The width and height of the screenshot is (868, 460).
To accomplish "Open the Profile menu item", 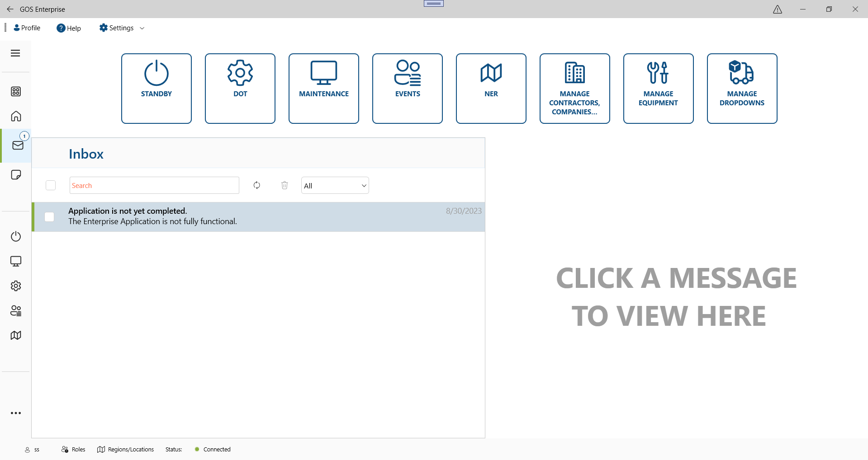I will 27,28.
